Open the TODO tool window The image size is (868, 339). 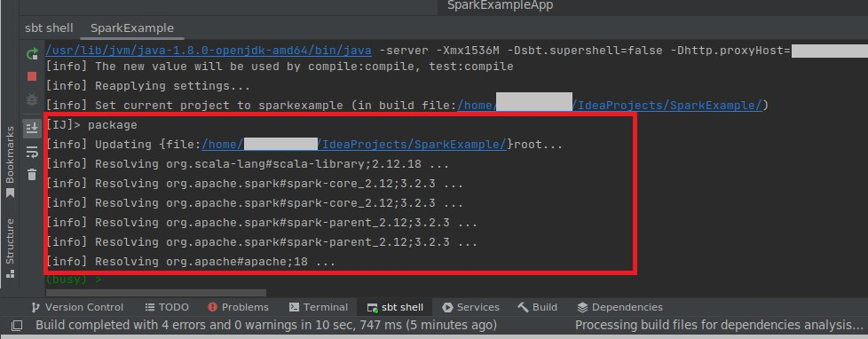pyautogui.click(x=167, y=307)
